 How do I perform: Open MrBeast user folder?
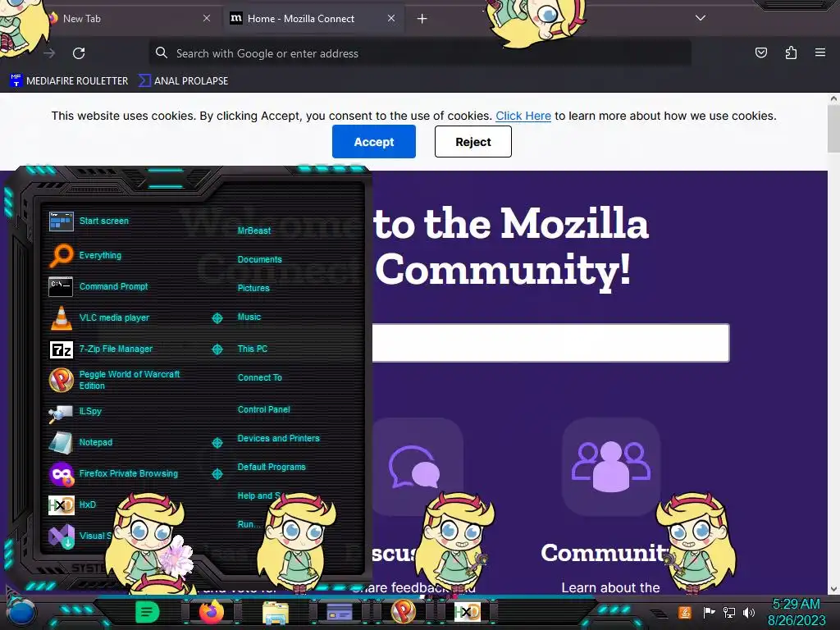254,231
